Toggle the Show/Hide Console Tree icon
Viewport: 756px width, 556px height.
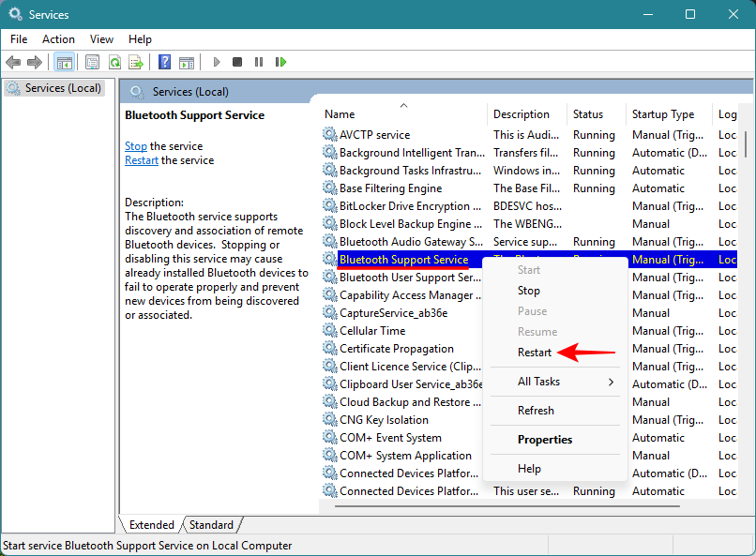(x=64, y=62)
